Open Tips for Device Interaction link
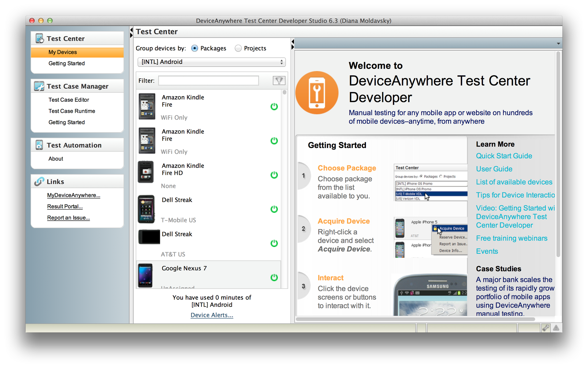Viewport: 588px width, 368px height. 515,195
